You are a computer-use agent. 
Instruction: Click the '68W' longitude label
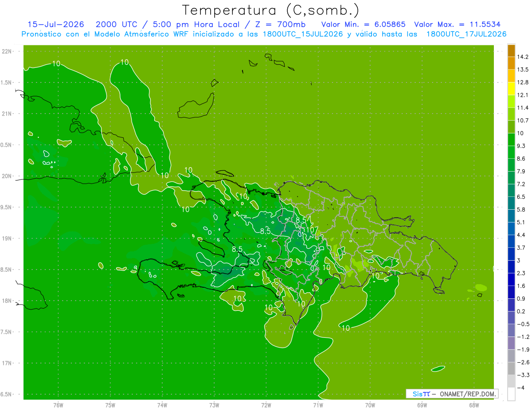(474, 405)
